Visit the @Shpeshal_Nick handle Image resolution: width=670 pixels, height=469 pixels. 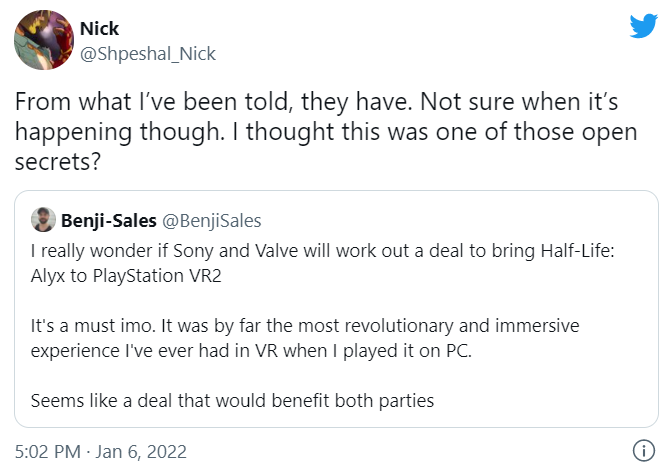pos(148,54)
